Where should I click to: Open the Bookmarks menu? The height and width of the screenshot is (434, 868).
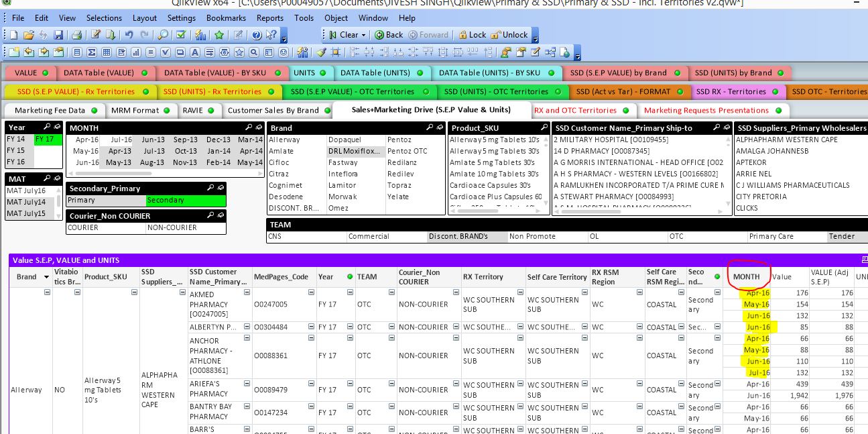226,18
